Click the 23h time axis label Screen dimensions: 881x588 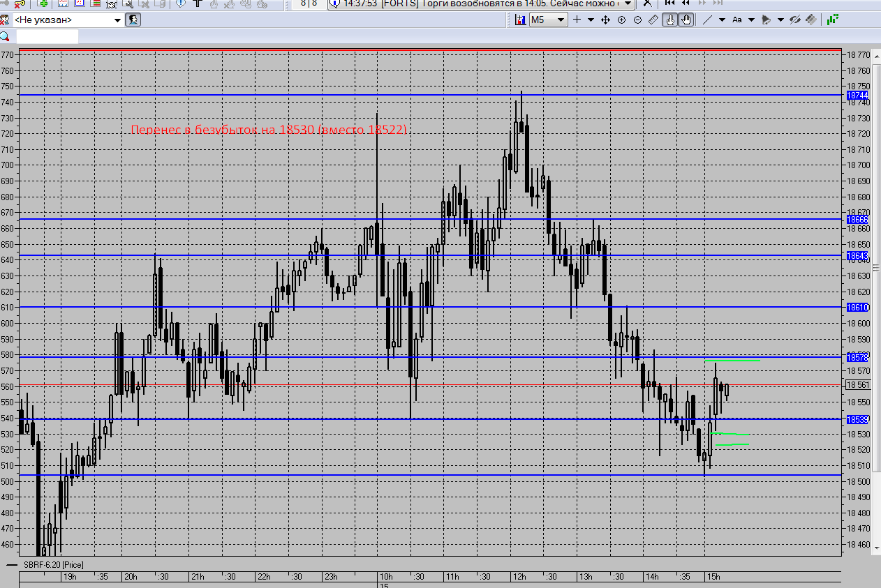point(330,577)
